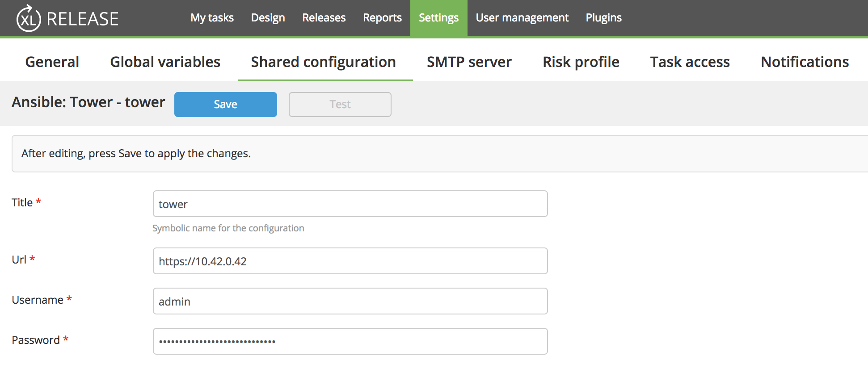Viewport: 868px width, 377px height.
Task: Switch to the Task access tab
Action: 690,62
